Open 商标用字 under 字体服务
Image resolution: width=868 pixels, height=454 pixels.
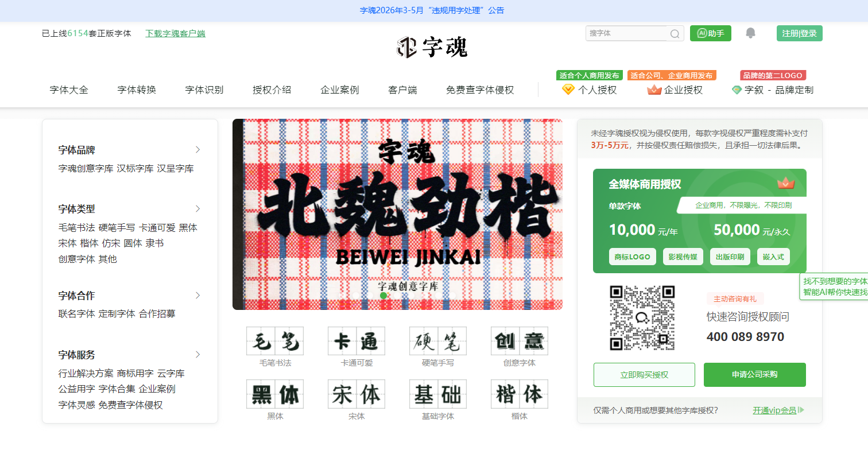click(x=135, y=374)
